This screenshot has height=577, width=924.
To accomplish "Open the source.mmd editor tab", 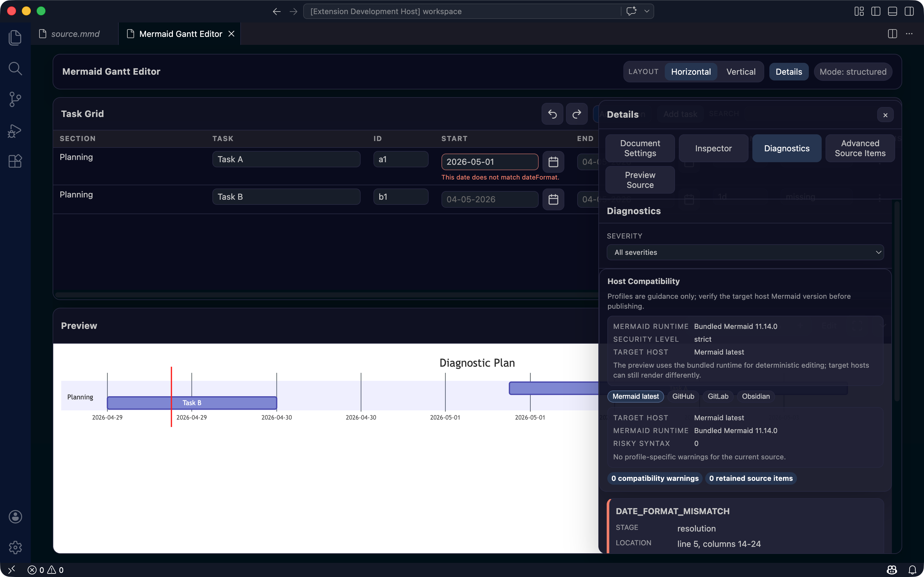I will 75,34.
